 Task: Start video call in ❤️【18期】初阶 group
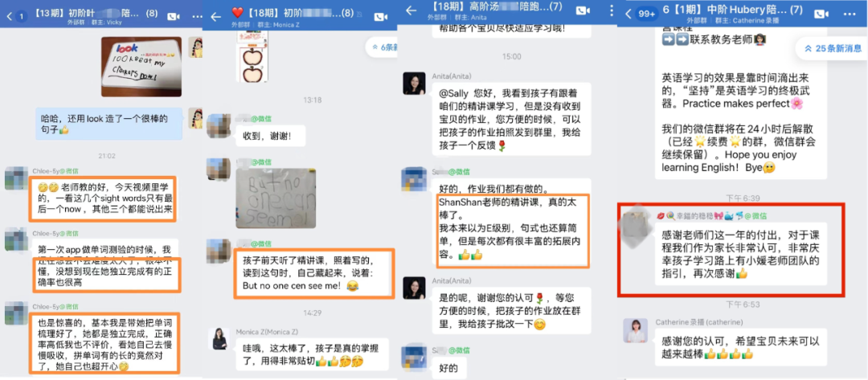pyautogui.click(x=380, y=17)
